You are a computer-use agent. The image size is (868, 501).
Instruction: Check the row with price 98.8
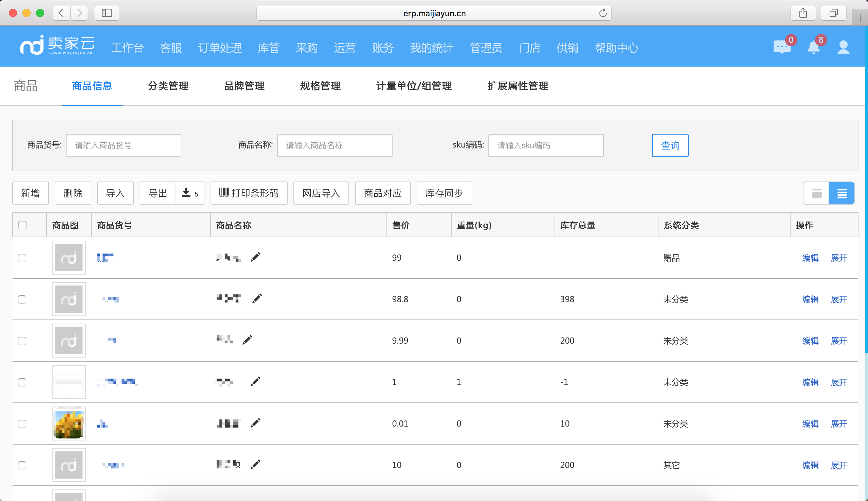[x=22, y=299]
